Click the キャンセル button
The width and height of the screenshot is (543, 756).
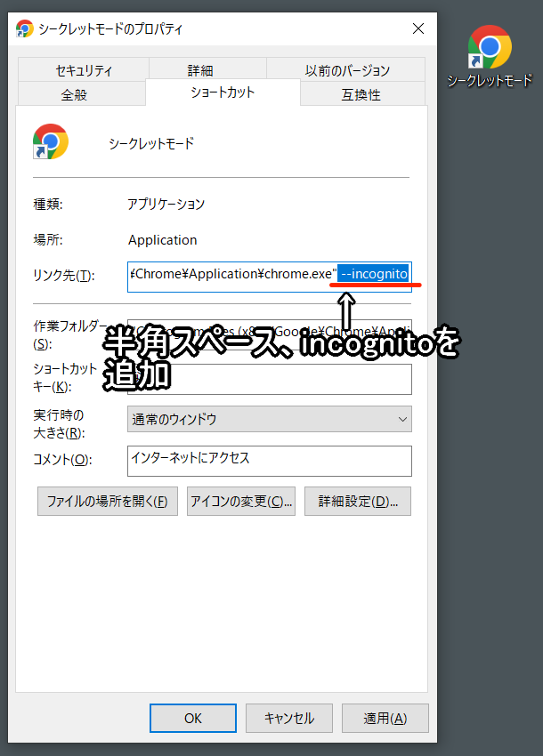pos(289,719)
